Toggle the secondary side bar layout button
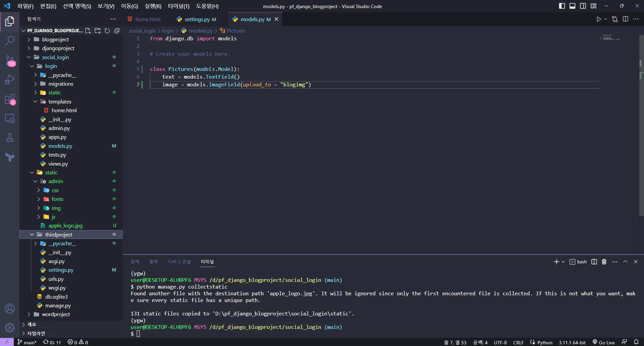The image size is (644, 346). tap(583, 6)
